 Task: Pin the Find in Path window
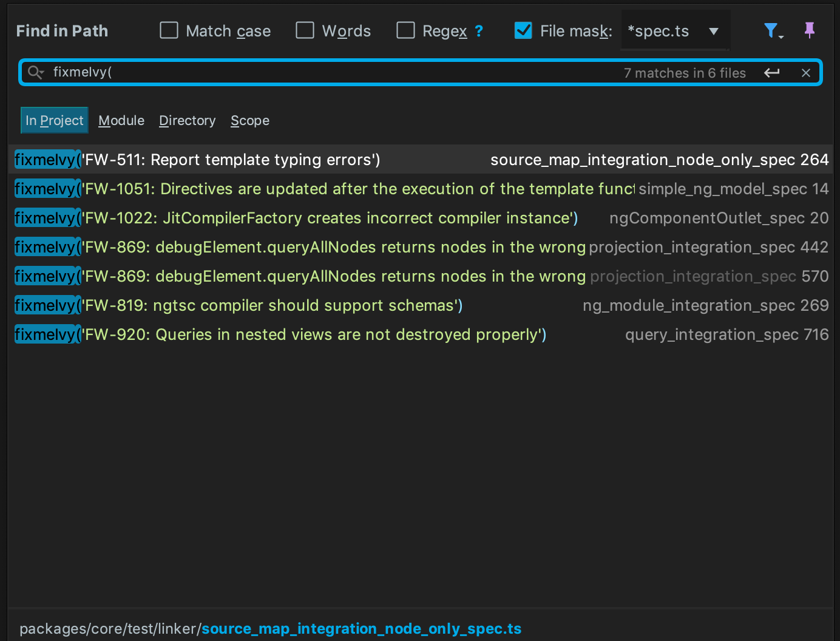pos(809,30)
